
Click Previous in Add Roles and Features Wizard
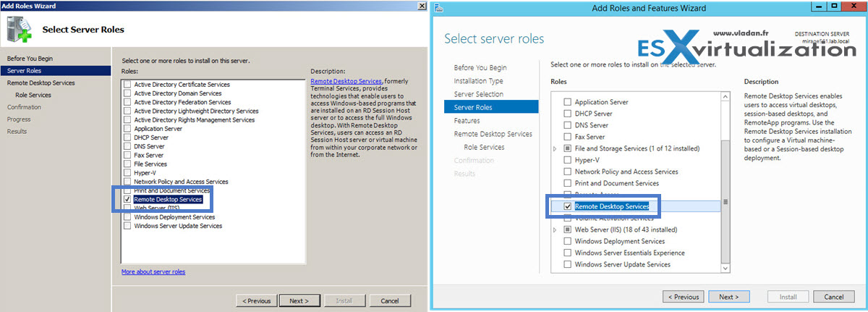pos(684,297)
